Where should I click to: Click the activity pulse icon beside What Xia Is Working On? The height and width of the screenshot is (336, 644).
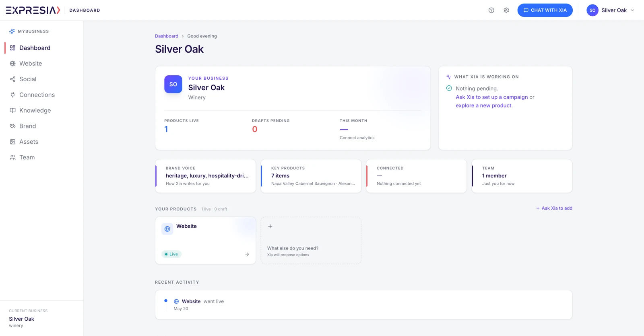(449, 77)
